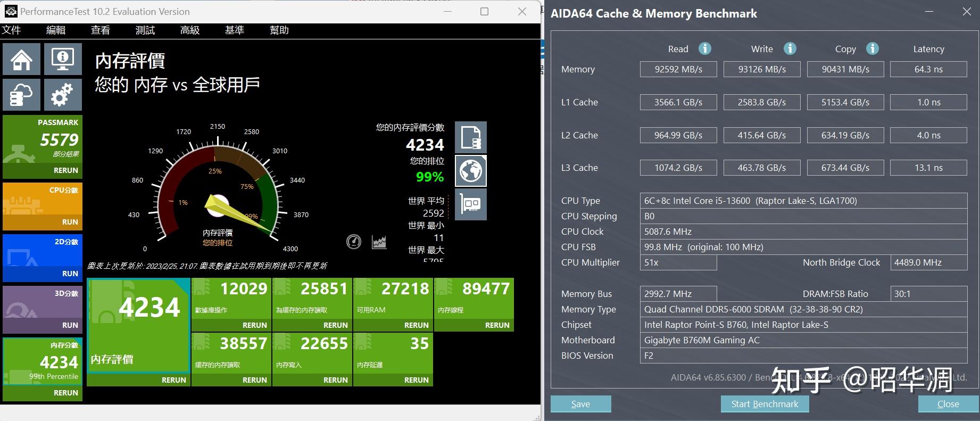Open the settings gears icon
Viewport: 980px width, 421px height.
click(x=63, y=95)
